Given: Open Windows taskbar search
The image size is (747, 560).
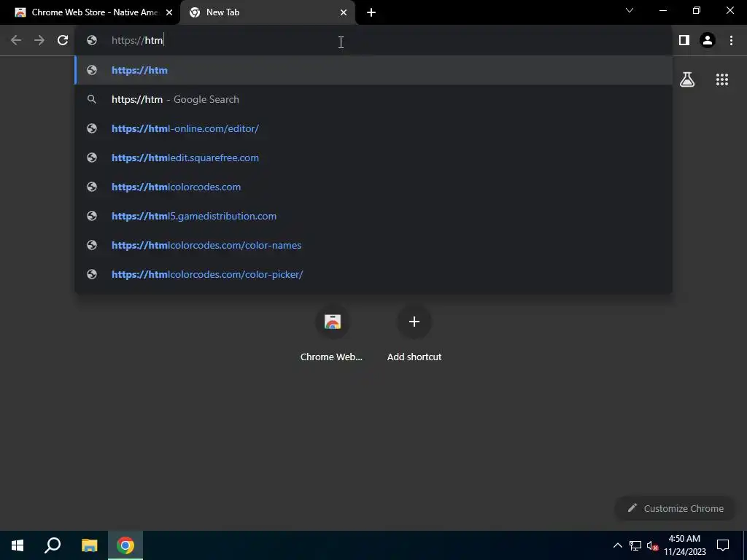Looking at the screenshot, I should tap(53, 545).
